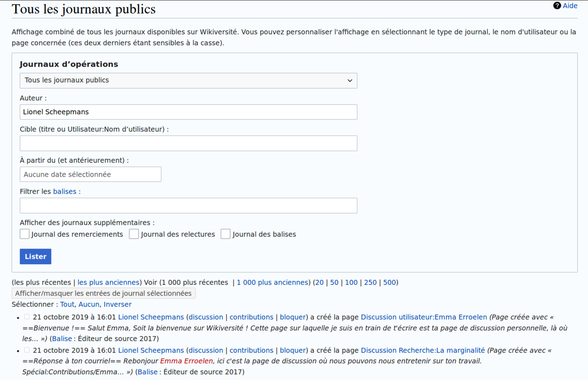
Task: Open 'Discussion utilisateur:Emma Erroelen' page link
Action: pyautogui.click(x=424, y=317)
